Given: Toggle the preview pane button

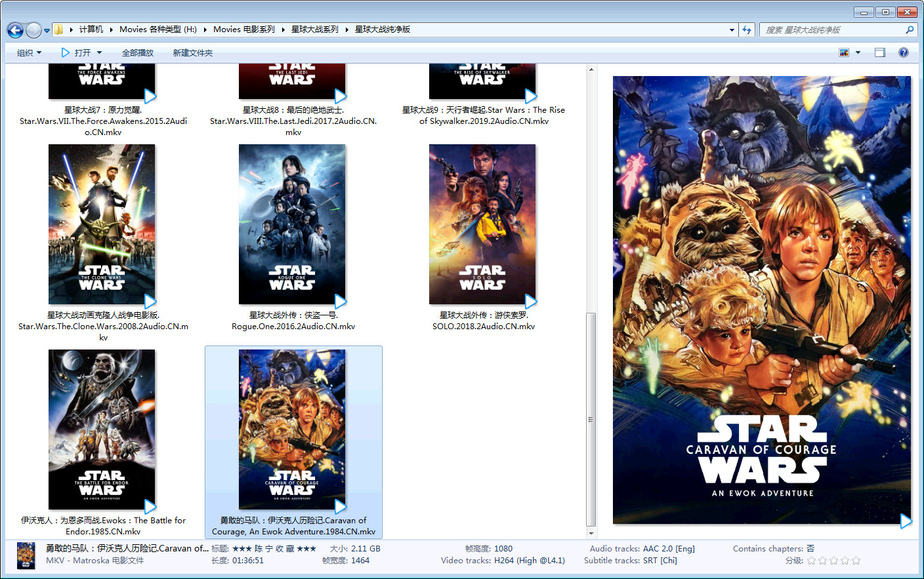Looking at the screenshot, I should (880, 52).
